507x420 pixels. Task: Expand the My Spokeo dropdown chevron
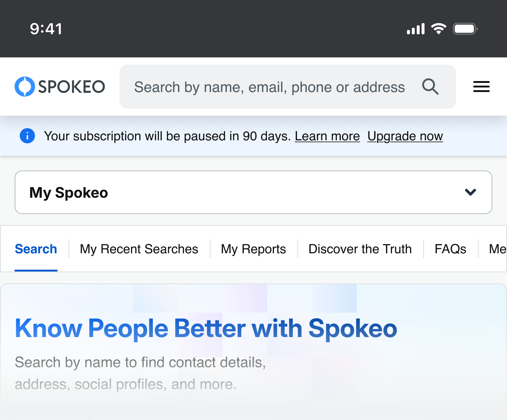[x=470, y=192]
